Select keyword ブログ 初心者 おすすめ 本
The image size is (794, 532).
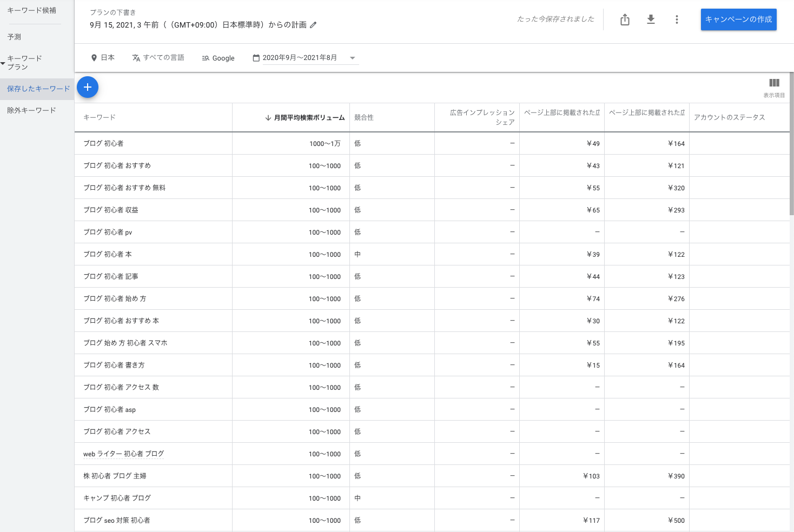click(121, 321)
